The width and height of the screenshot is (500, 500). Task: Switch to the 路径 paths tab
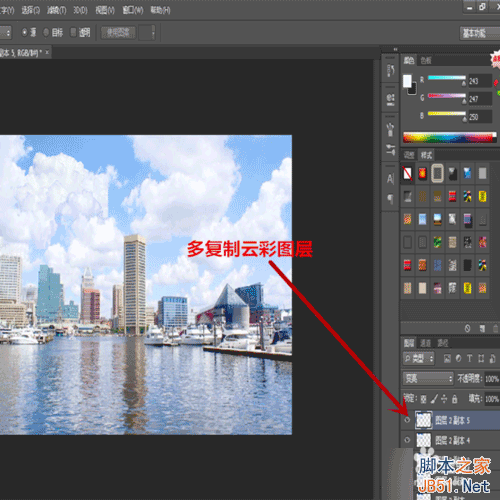point(443,343)
